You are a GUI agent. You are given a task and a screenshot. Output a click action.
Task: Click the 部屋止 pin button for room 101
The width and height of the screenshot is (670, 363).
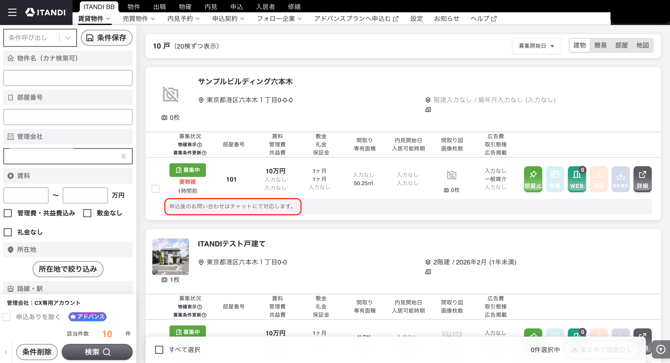tap(533, 179)
